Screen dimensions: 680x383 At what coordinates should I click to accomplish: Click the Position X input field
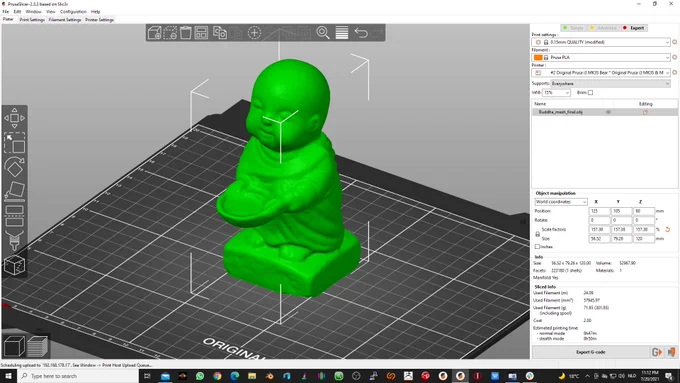pos(599,211)
